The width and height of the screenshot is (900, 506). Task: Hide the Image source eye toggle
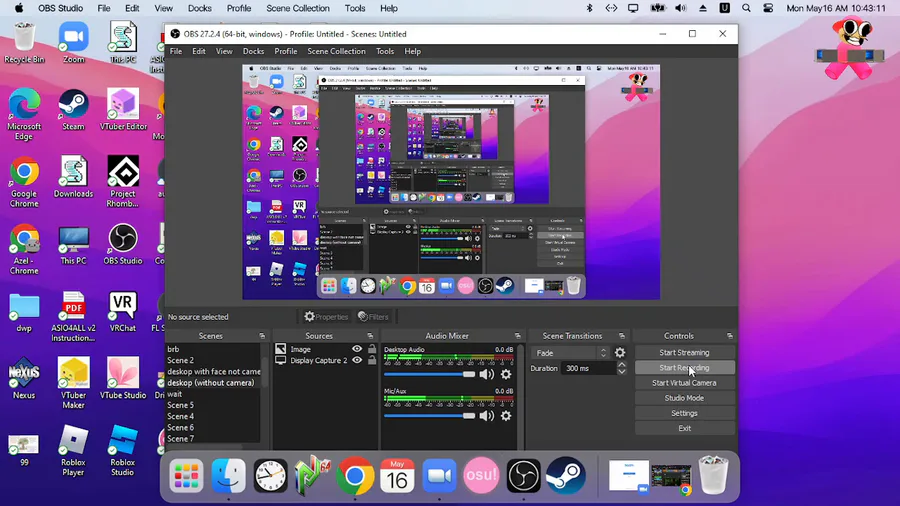tap(357, 349)
